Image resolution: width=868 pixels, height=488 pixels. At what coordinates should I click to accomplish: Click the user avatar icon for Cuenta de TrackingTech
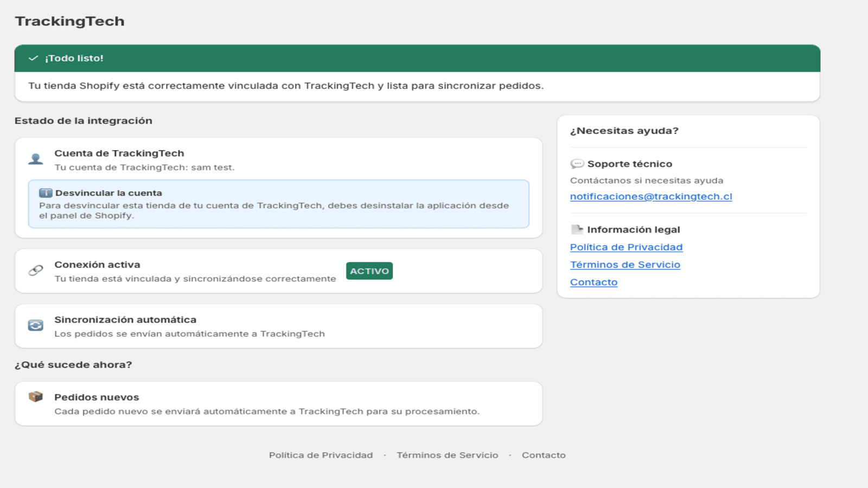(36, 159)
